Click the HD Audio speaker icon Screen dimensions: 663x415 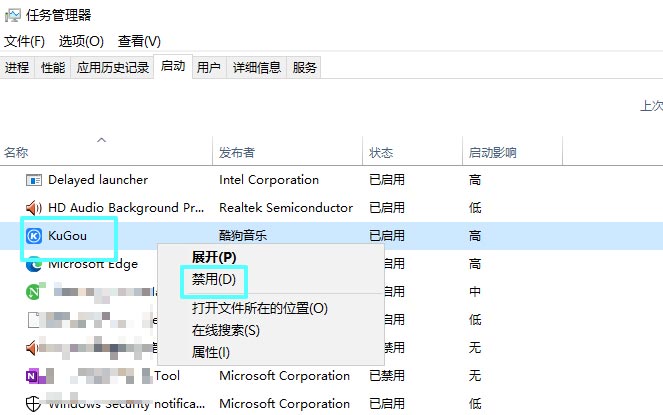pos(34,208)
